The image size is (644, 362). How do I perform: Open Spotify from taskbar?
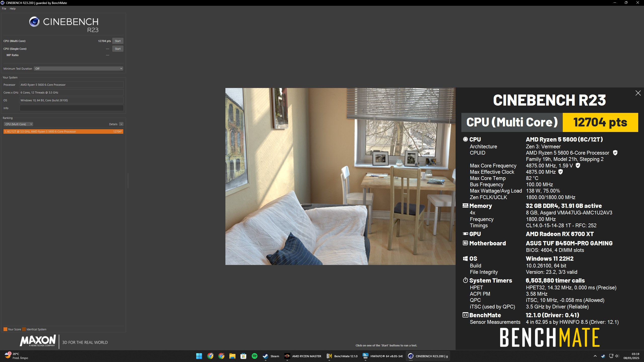(254, 356)
